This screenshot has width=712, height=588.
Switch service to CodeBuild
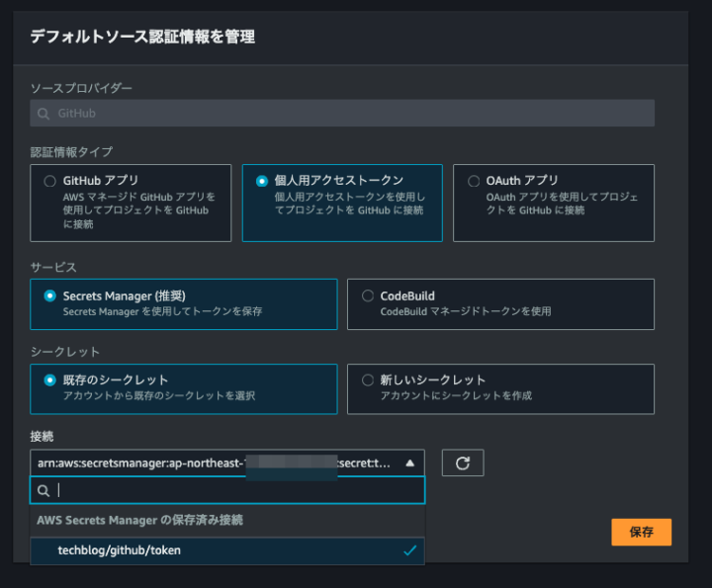click(368, 295)
